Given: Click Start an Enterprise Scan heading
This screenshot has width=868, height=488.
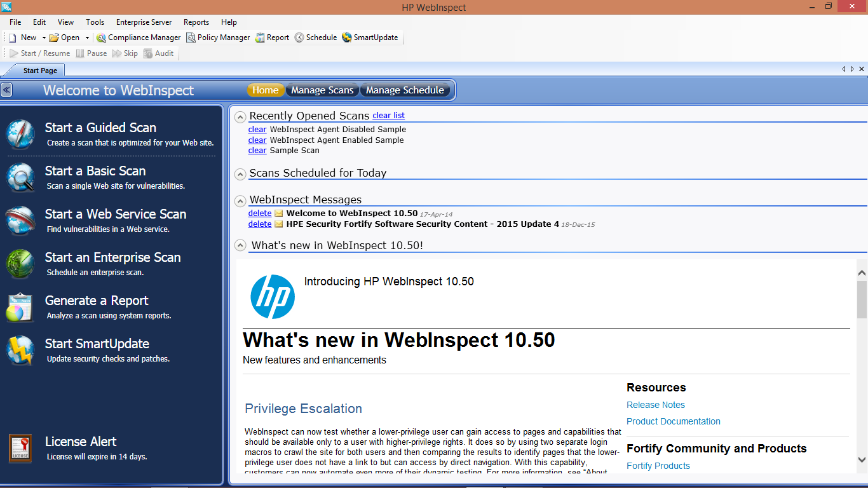Looking at the screenshot, I should (113, 257).
